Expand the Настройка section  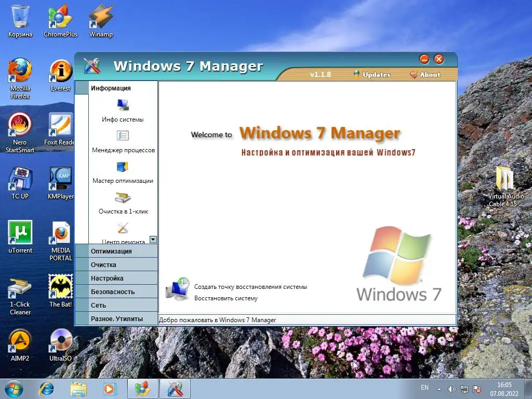[x=116, y=278]
